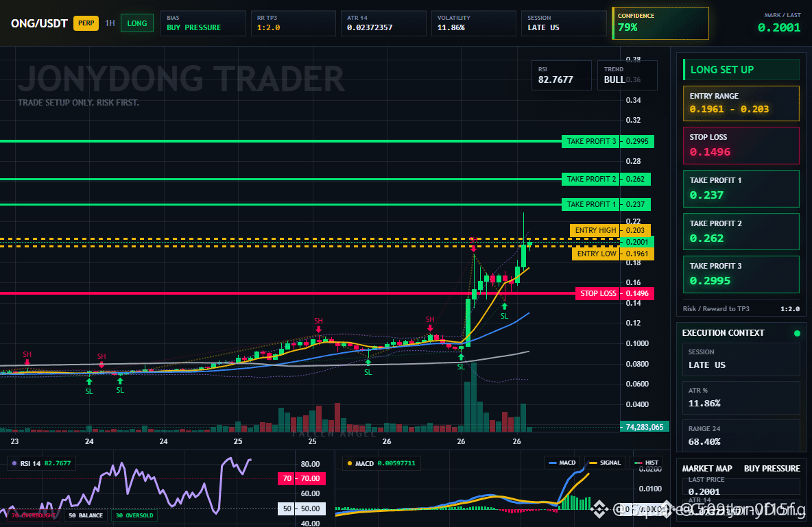The image size is (812, 527).
Task: Click the sidebar STOP LOSS 0.1496 card
Action: [741, 146]
